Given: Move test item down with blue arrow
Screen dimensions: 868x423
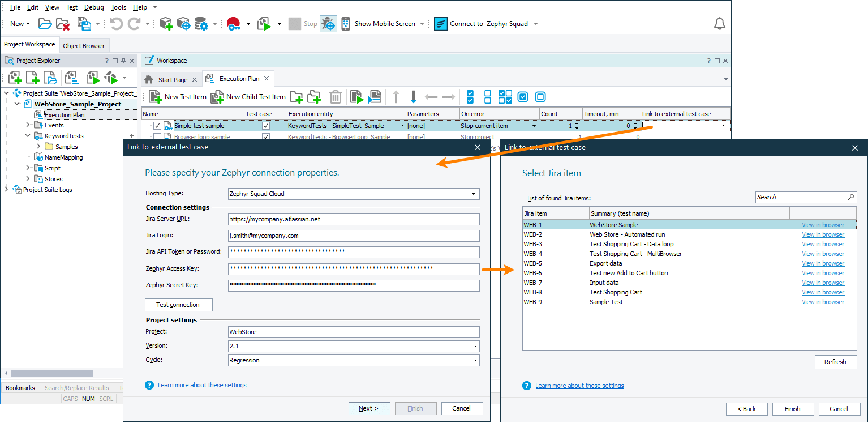Looking at the screenshot, I should pos(412,97).
